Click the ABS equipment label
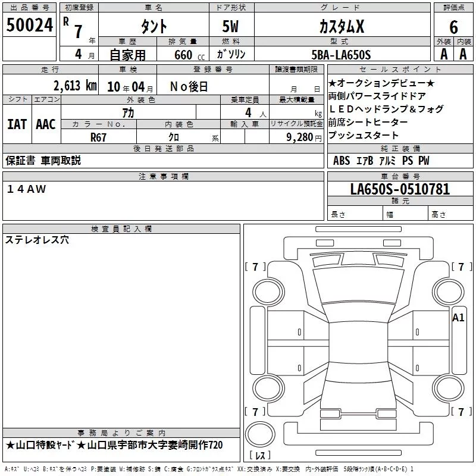 click(342, 161)
